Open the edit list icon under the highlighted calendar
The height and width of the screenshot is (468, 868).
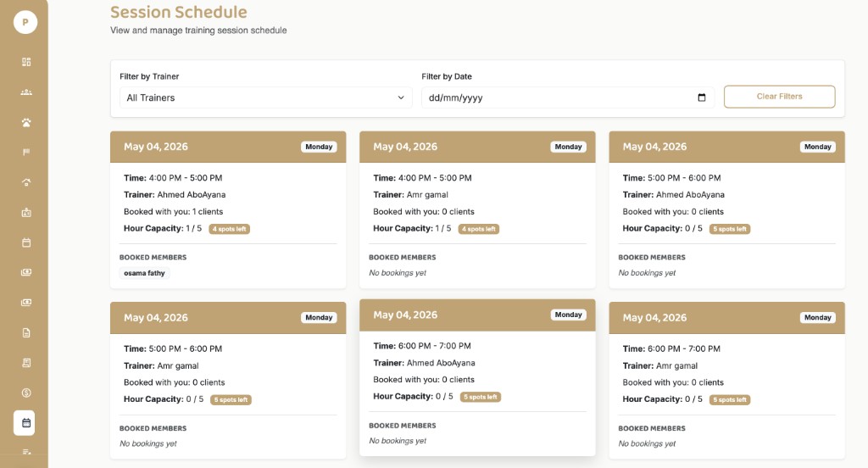pos(26,452)
